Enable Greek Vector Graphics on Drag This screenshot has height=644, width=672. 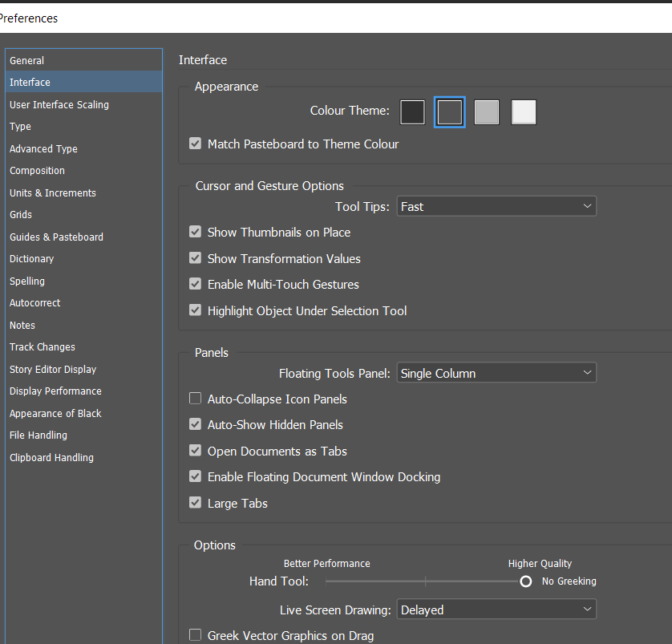195,634
